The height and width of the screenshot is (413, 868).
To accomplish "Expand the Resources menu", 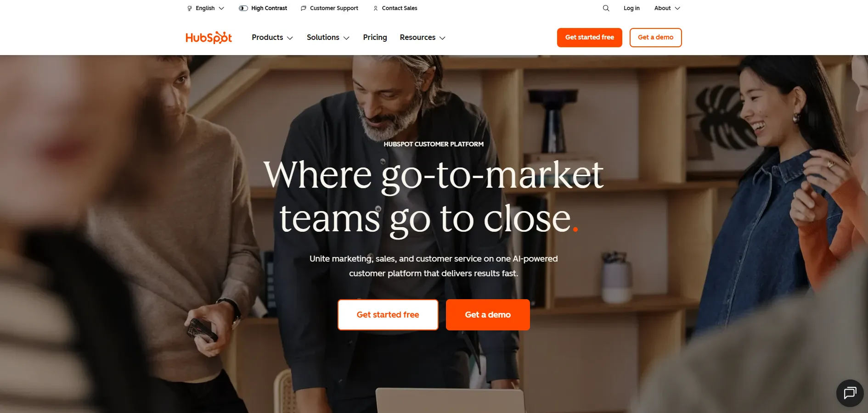I will pyautogui.click(x=423, y=38).
